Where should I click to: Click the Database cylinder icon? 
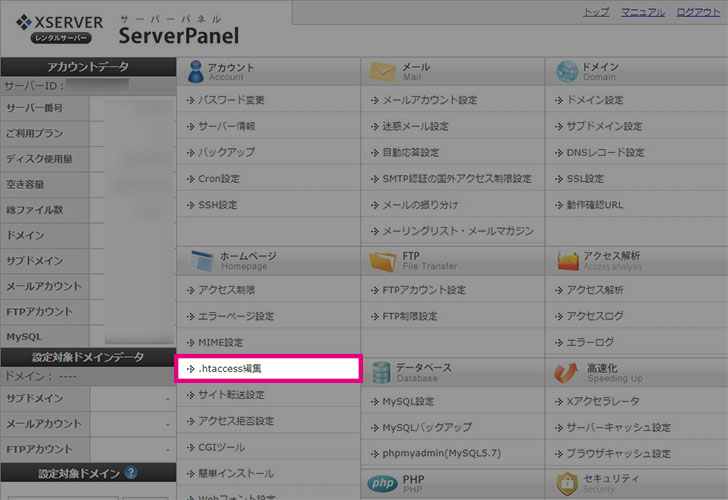(x=381, y=372)
